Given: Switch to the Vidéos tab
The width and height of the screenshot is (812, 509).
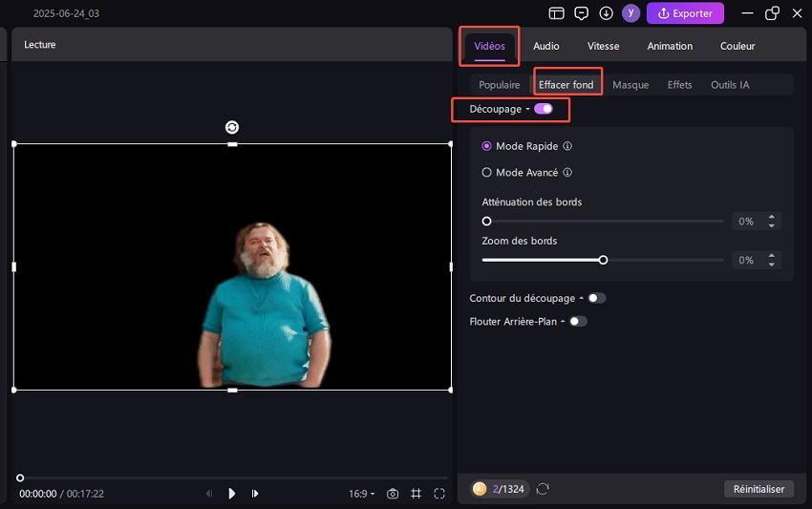Looking at the screenshot, I should [489, 46].
